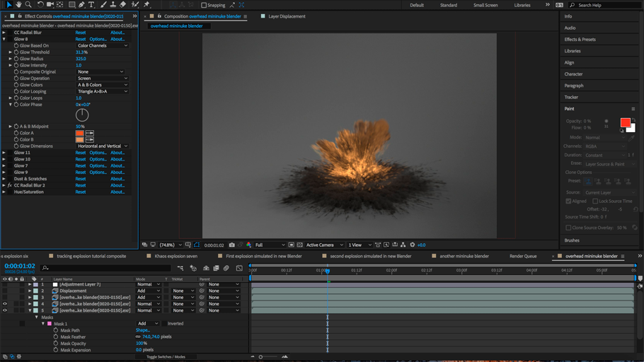Image resolution: width=644 pixels, height=362 pixels.
Task: Enable the Snapping checkbox
Action: (x=204, y=5)
